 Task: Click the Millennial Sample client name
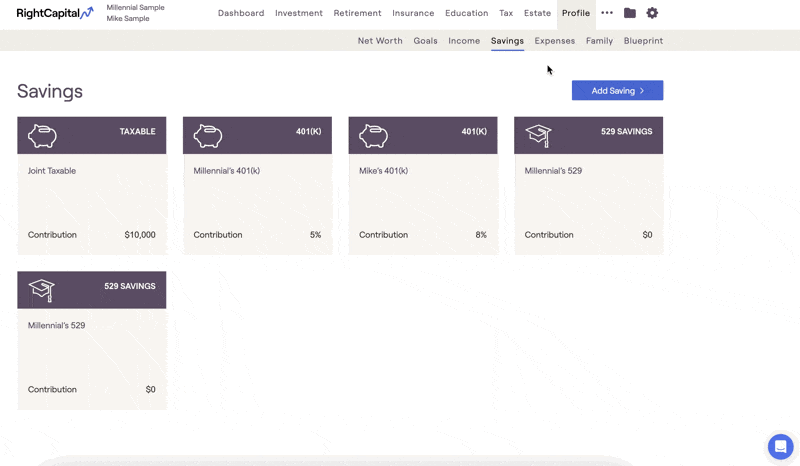click(135, 8)
